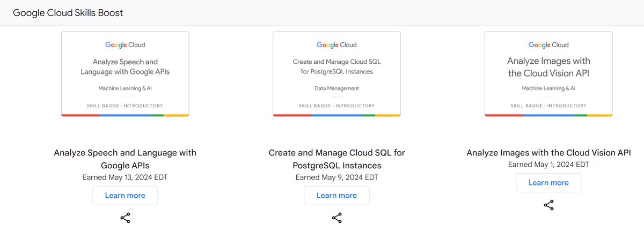644x231 pixels.
Task: Click the text Earned May 1, 2024 EDT
Action: 548,165
